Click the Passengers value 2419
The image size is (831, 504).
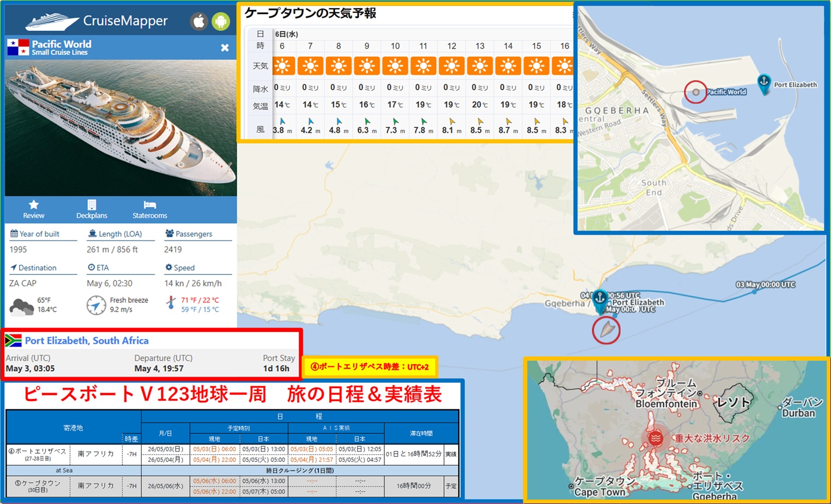pyautogui.click(x=173, y=249)
